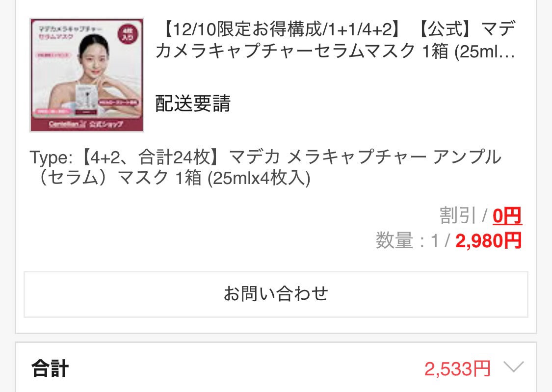
Task: Tap the 合計 total heading
Action: (50, 368)
